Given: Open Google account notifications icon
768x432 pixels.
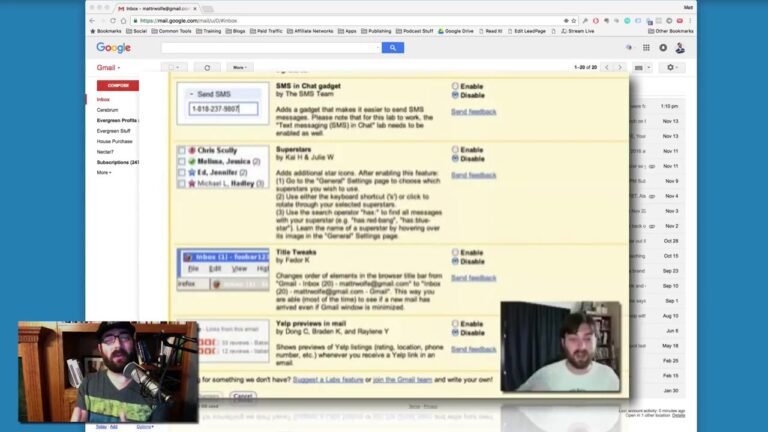Looking at the screenshot, I should pyautogui.click(x=663, y=47).
